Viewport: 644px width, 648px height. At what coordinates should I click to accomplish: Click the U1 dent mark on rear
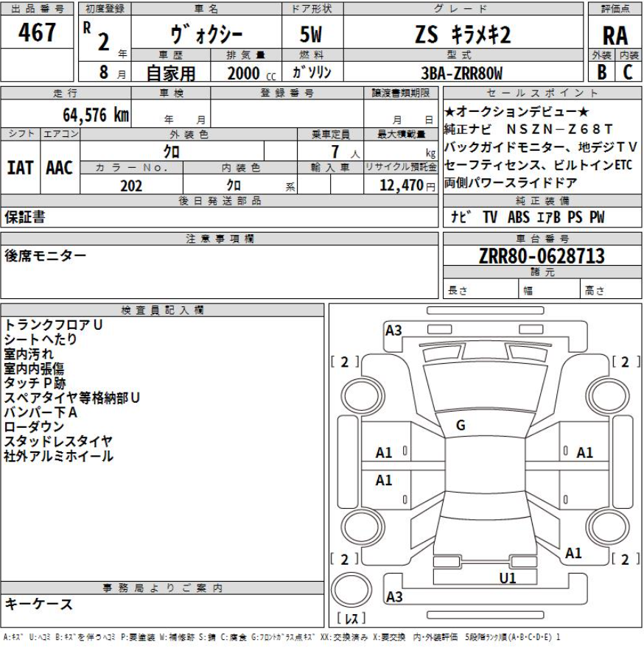507,578
